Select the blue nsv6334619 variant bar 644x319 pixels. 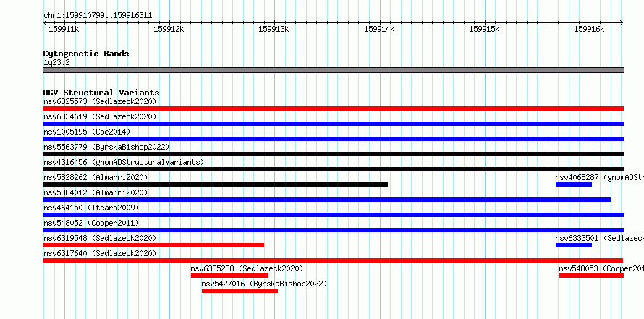tap(333, 124)
